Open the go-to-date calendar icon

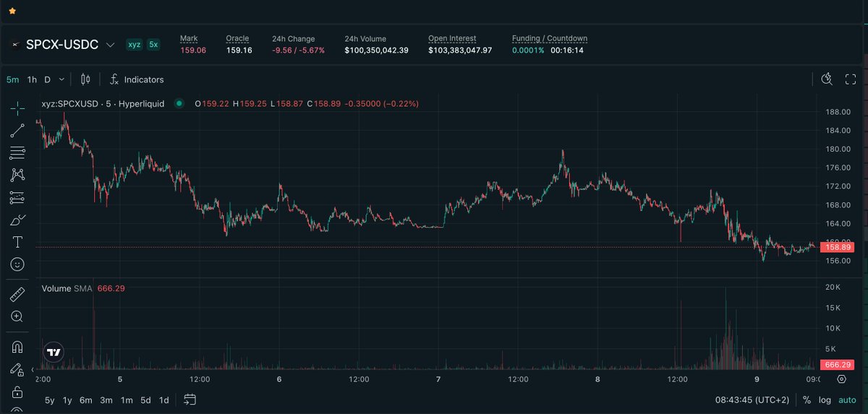[190, 400]
